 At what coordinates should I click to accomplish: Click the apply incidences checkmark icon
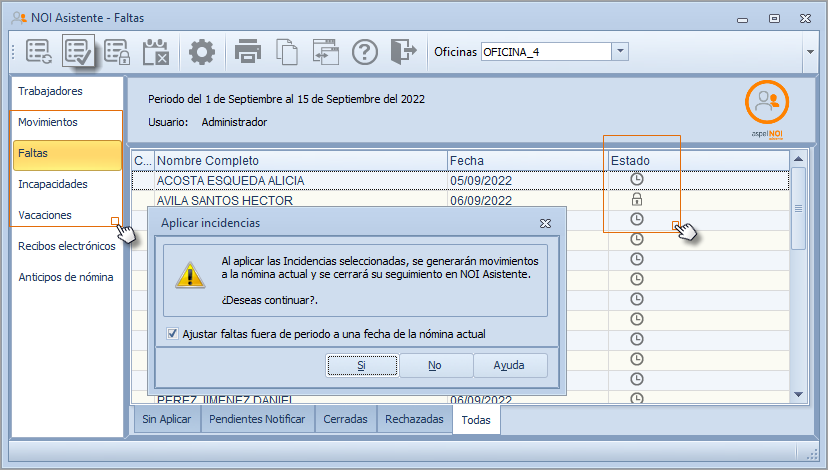click(78, 52)
